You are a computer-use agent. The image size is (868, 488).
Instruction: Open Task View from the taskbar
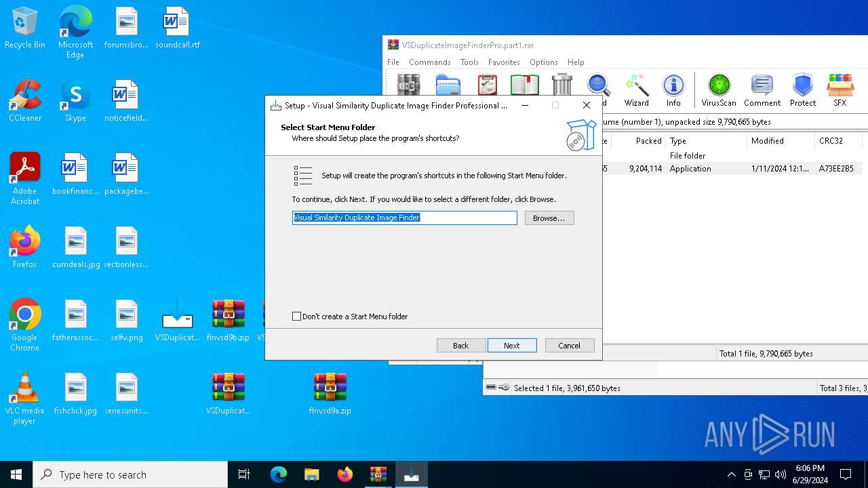coord(244,474)
